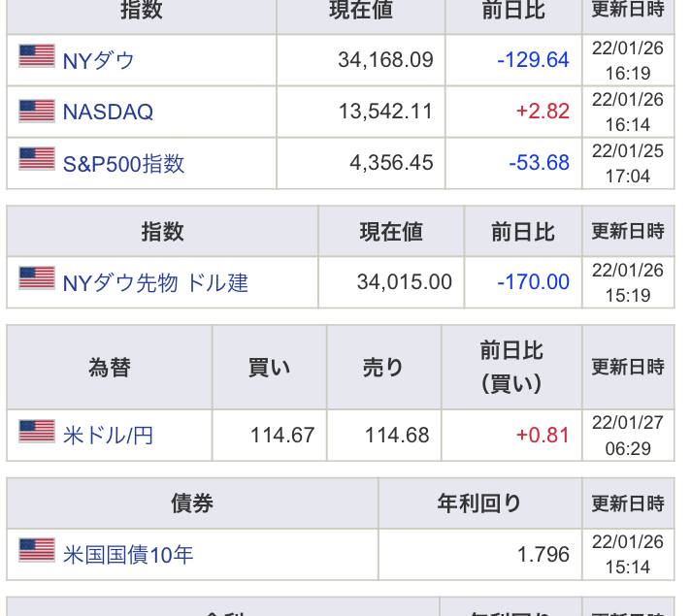This screenshot has height=616, width=691.
Task: Open the NYダウ index link
Action: coord(98,60)
